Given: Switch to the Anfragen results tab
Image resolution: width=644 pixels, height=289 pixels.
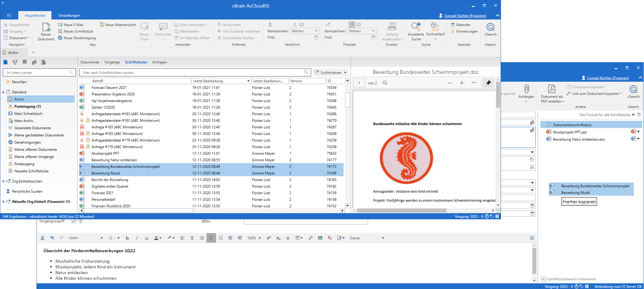Looking at the screenshot, I should tap(160, 62).
